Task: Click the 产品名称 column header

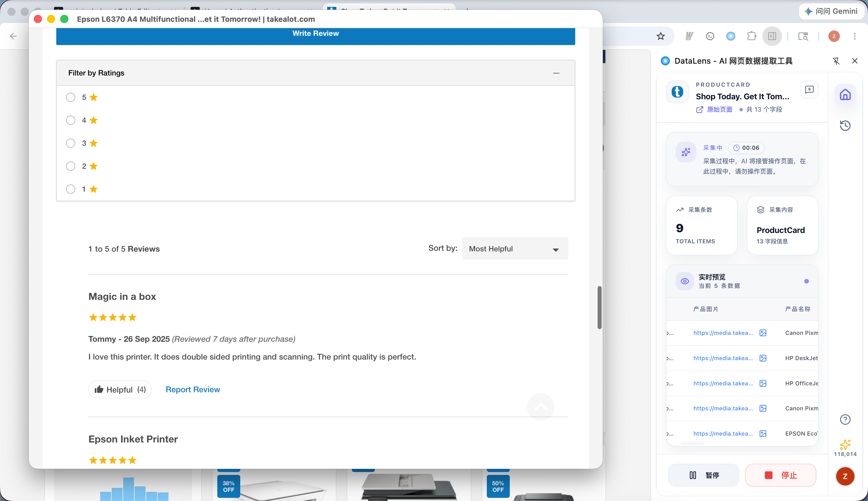Action: 797,309
